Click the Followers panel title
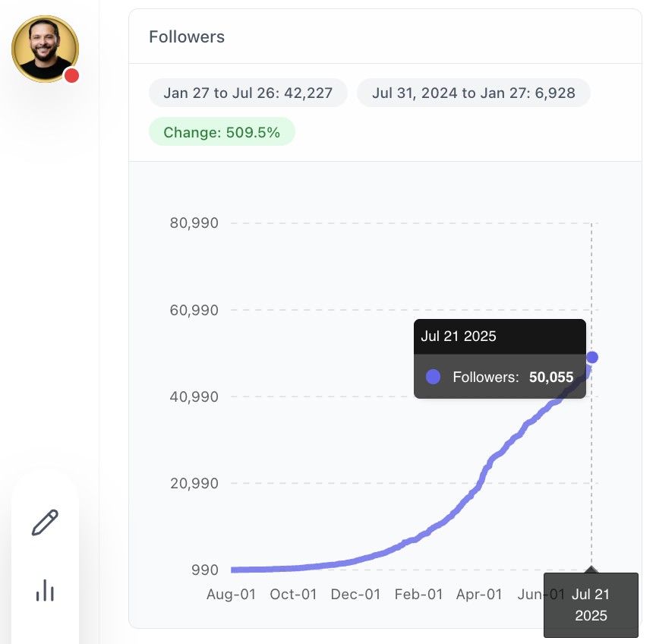The image size is (656, 644). 187,36
